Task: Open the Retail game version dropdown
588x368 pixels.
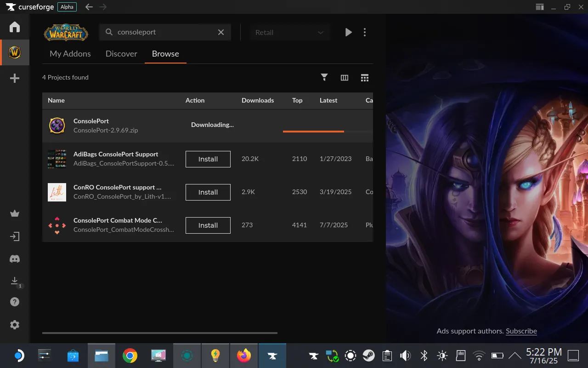Action: 290,32
